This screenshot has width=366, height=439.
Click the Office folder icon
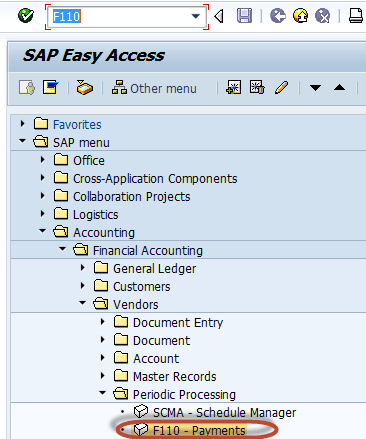point(61,160)
